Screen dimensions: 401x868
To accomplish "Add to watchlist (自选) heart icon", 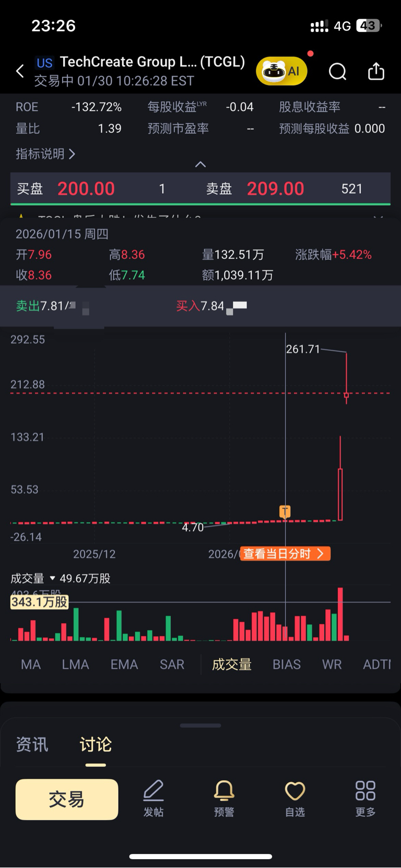I will [294, 798].
